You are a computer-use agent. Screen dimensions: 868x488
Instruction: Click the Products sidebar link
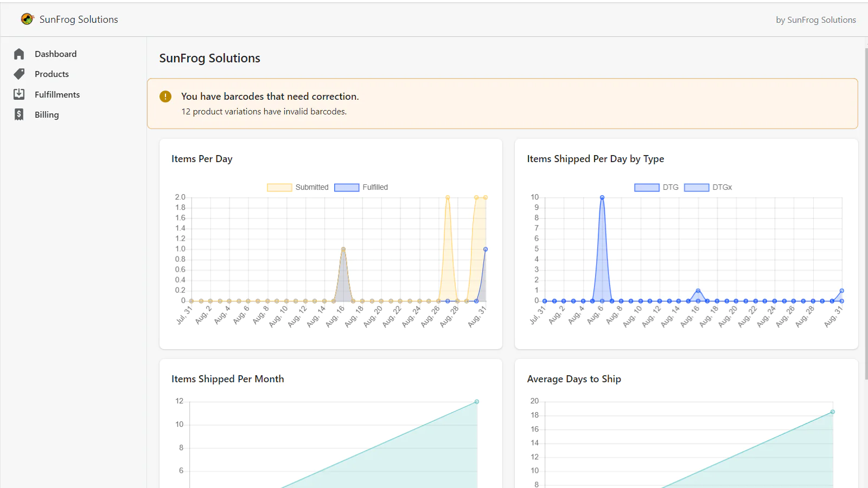(x=52, y=74)
